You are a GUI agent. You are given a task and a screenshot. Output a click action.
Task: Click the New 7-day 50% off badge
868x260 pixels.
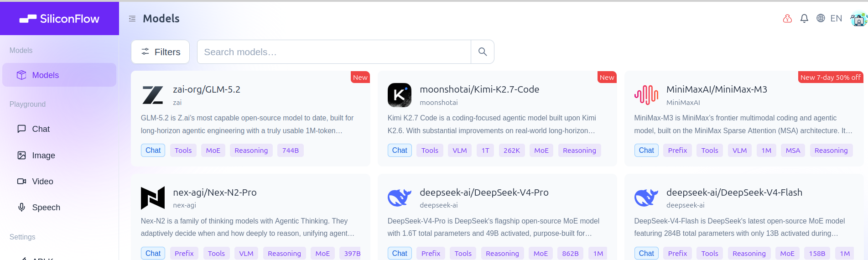coord(830,78)
